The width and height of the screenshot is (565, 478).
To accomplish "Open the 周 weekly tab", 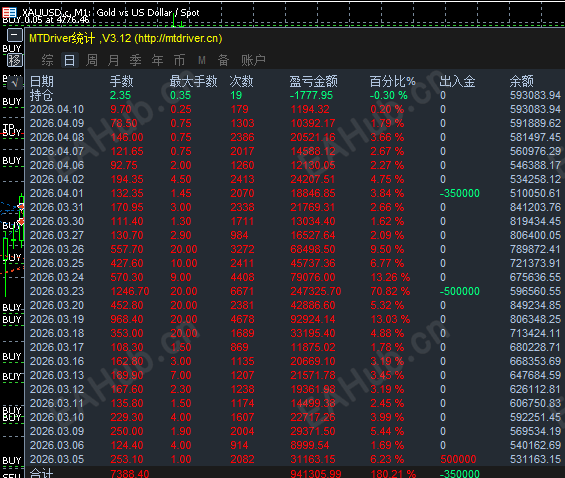I will (x=92, y=60).
